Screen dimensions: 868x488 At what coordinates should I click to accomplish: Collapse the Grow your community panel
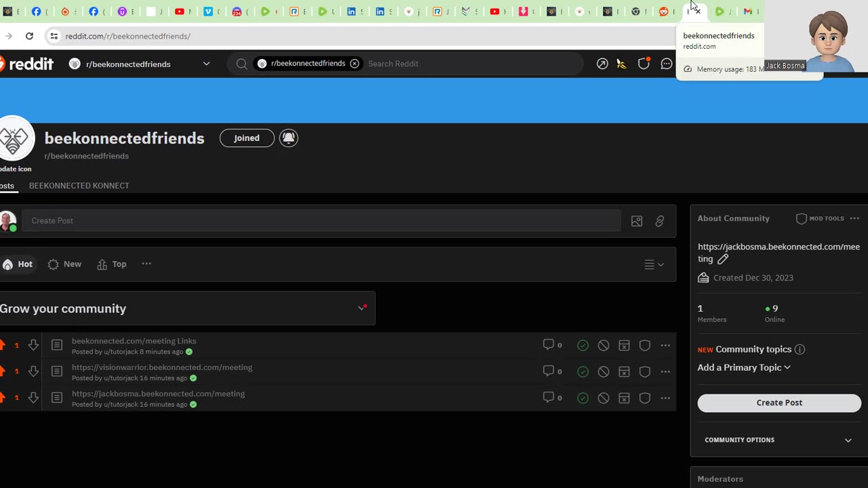click(x=361, y=308)
